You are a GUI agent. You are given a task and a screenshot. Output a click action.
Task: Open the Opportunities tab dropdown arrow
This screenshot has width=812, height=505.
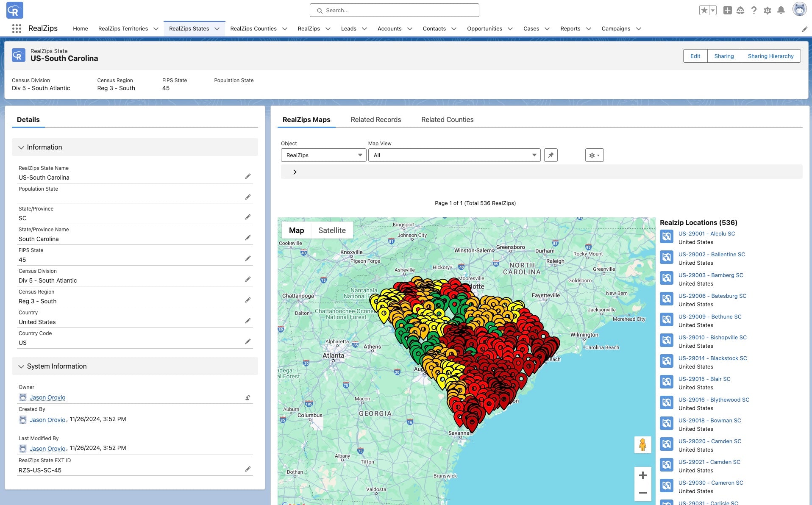[x=510, y=29]
